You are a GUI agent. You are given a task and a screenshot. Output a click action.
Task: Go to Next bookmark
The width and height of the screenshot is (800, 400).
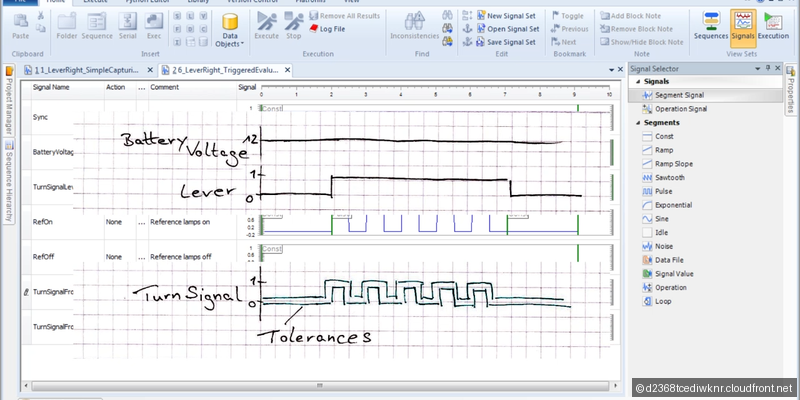coord(564,42)
